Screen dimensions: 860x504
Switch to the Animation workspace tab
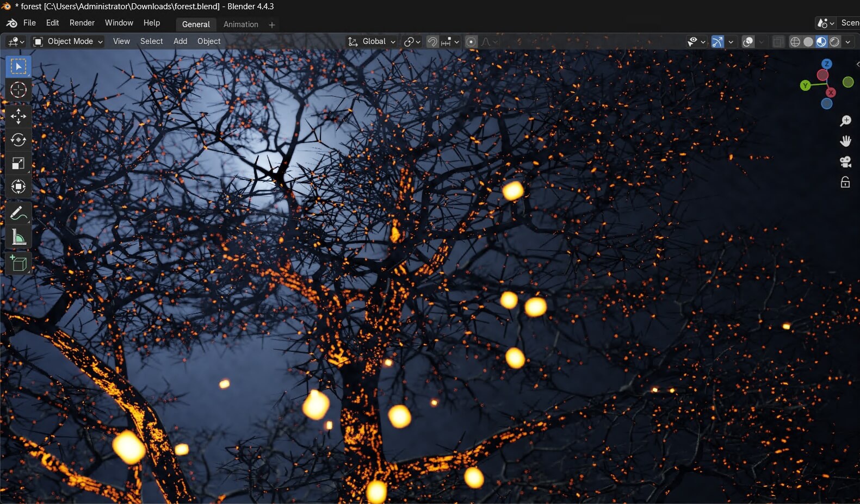(240, 24)
